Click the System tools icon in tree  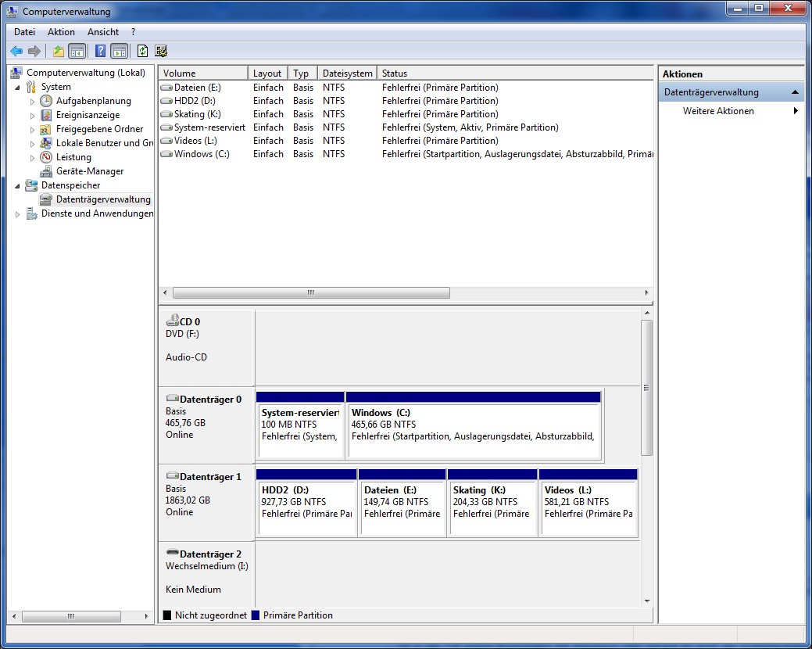(31, 87)
